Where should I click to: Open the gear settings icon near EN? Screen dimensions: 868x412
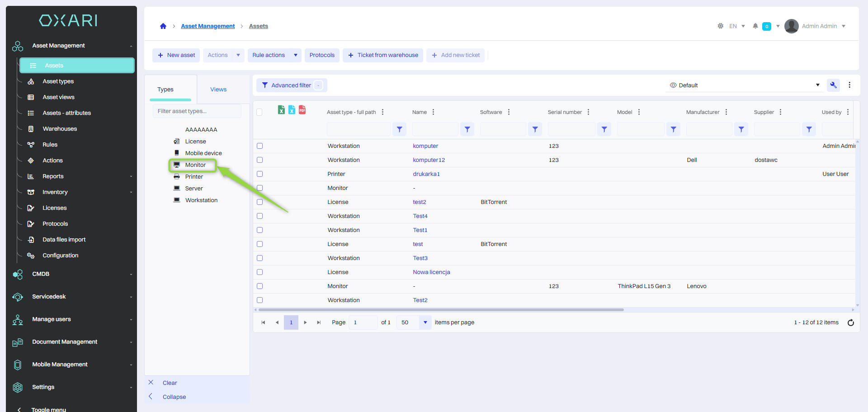[x=720, y=26]
